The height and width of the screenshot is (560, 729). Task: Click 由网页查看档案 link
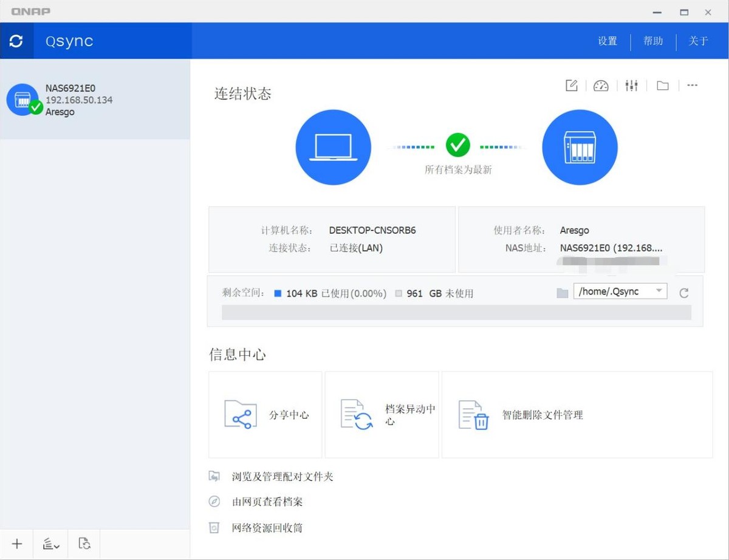(x=267, y=502)
